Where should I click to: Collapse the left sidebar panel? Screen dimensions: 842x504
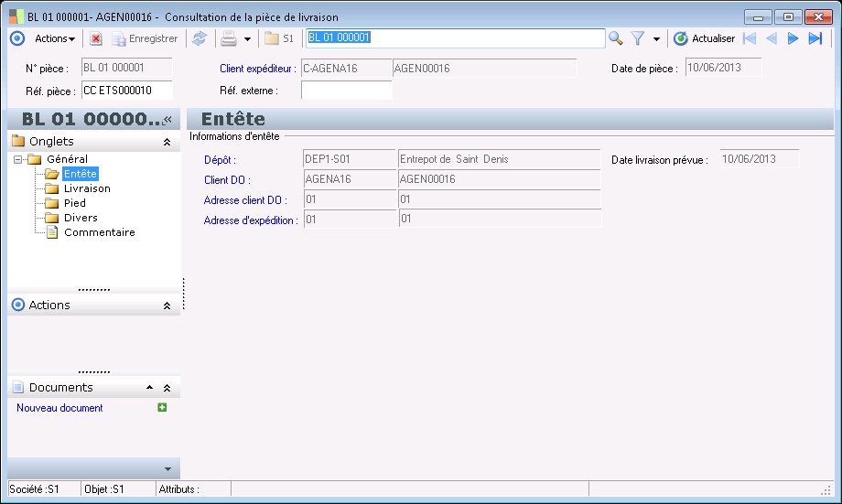(x=167, y=120)
